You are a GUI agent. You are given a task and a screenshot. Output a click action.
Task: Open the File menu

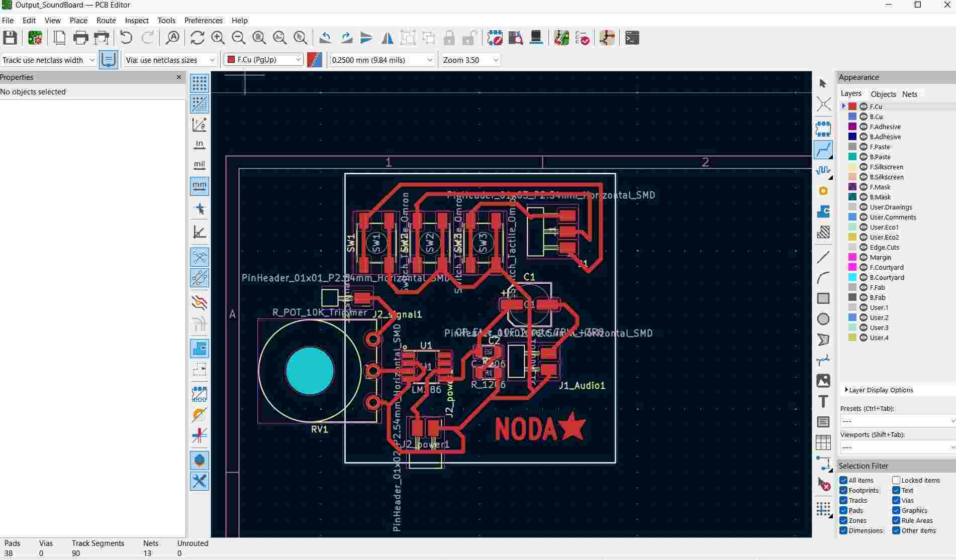8,21
